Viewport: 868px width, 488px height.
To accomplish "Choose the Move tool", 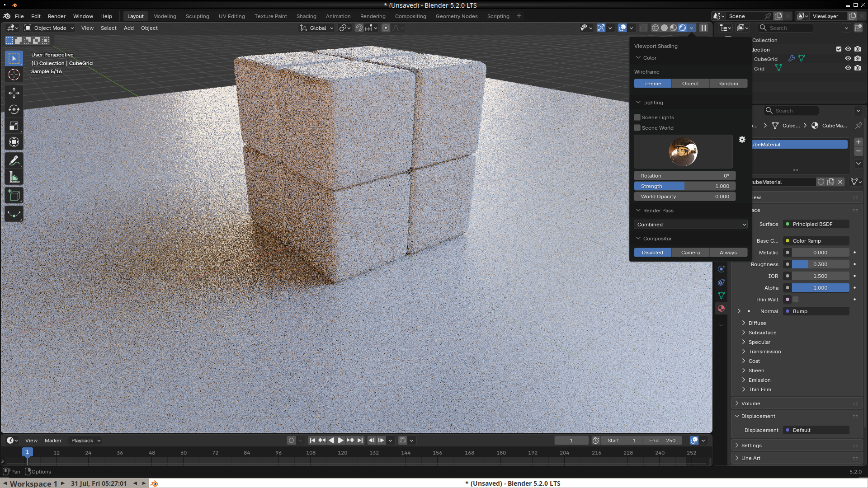I will 14,93.
